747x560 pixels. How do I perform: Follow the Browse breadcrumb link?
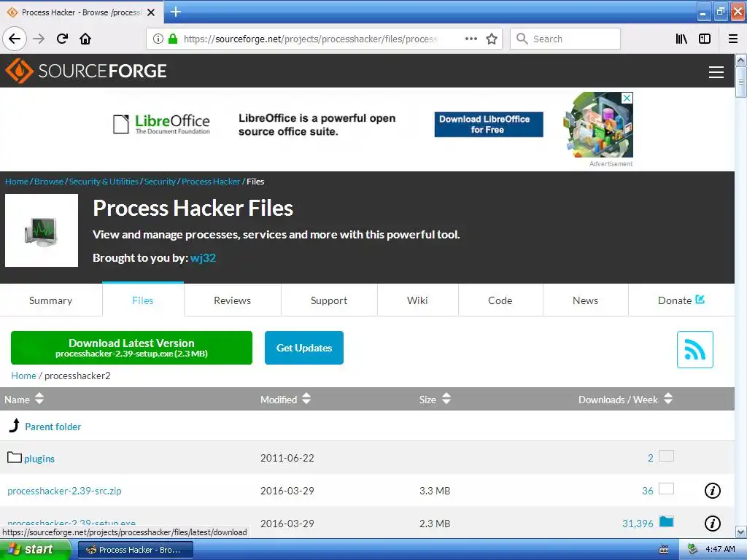(49, 182)
